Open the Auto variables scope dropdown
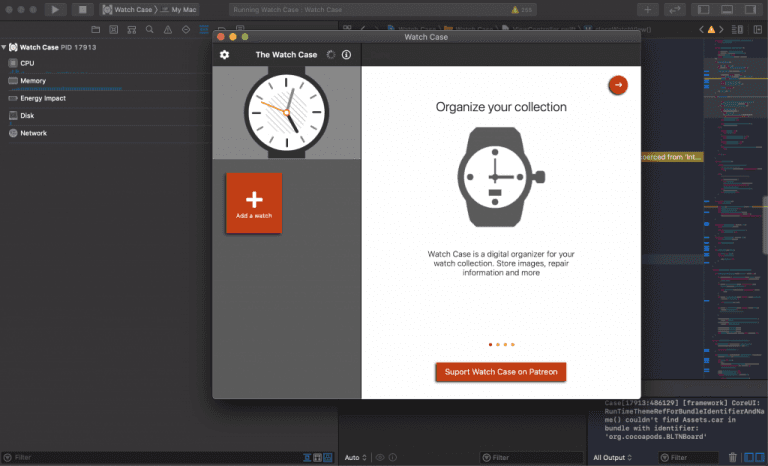 pos(354,457)
